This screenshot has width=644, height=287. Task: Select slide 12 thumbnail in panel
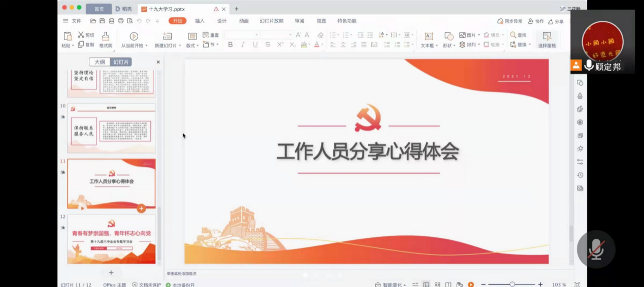pyautogui.click(x=111, y=239)
